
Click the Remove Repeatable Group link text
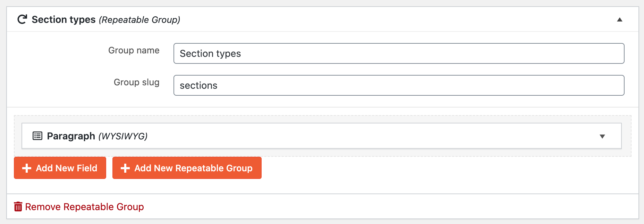coord(85,207)
